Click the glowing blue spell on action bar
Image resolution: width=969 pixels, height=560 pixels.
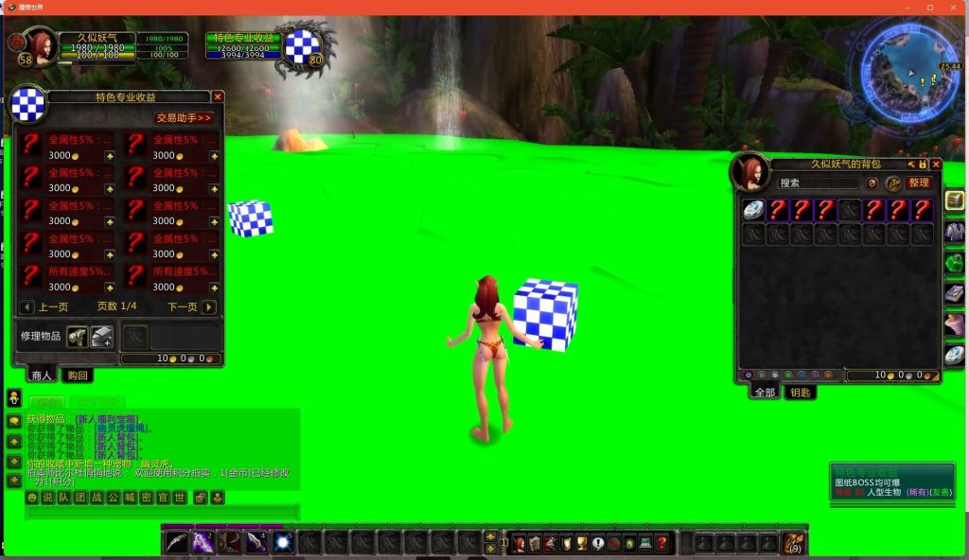(x=282, y=542)
